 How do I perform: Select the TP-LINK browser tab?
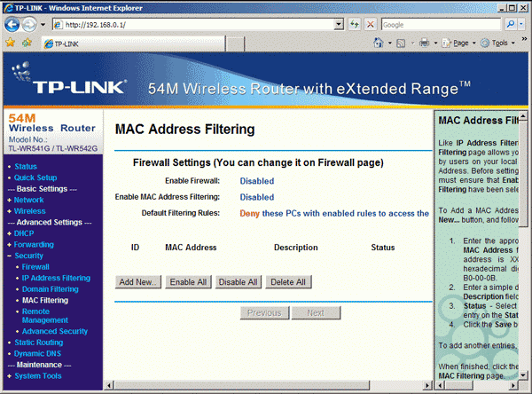click(133, 43)
